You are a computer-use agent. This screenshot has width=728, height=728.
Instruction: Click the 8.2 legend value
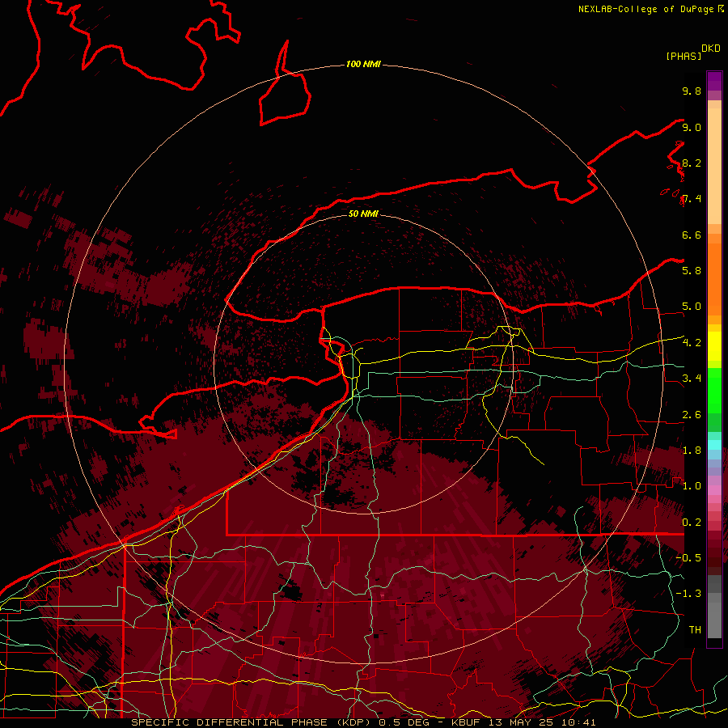tap(692, 163)
